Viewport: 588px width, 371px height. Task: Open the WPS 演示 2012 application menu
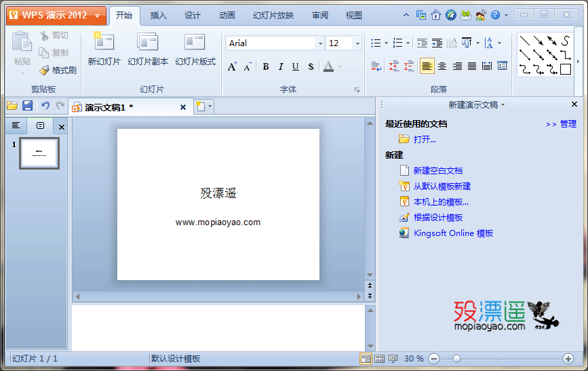tap(56, 16)
